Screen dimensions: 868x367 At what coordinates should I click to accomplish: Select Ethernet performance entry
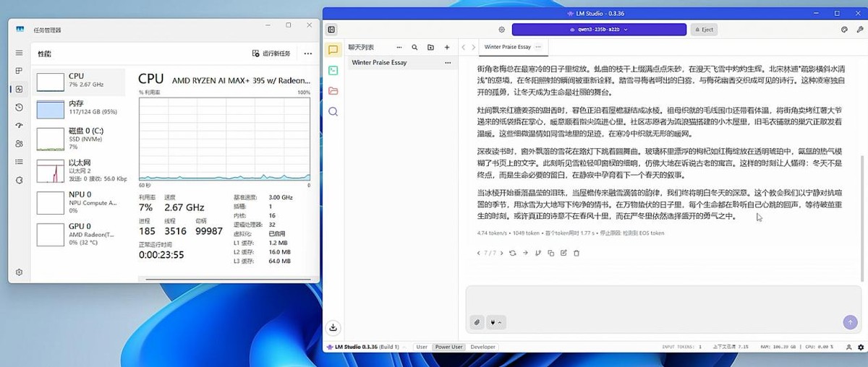(x=79, y=170)
